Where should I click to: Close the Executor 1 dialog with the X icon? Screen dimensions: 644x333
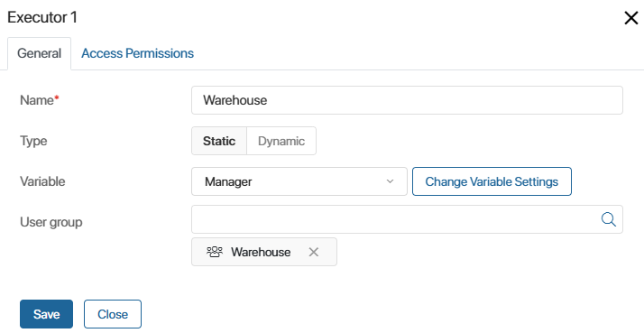tap(630, 18)
